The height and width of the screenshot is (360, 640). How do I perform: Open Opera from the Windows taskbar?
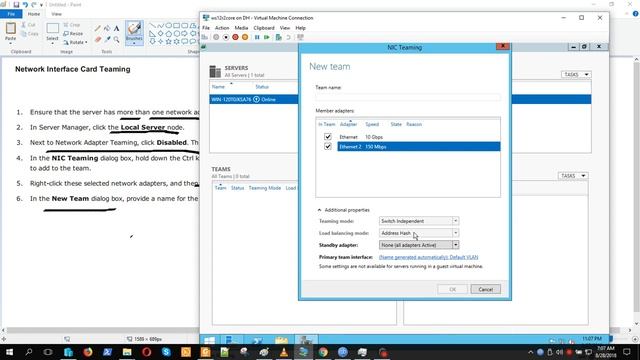pyautogui.click(x=147, y=352)
